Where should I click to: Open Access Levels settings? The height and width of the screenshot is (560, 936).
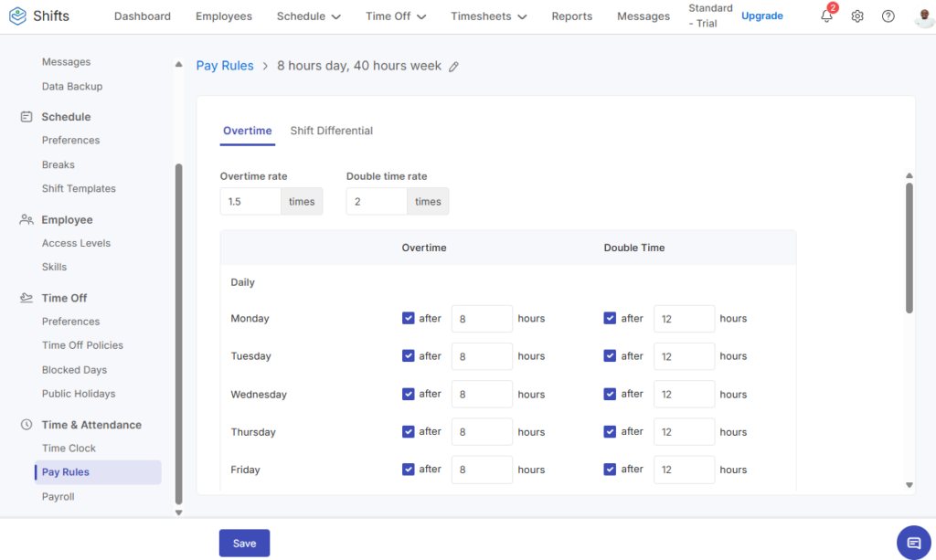point(76,243)
